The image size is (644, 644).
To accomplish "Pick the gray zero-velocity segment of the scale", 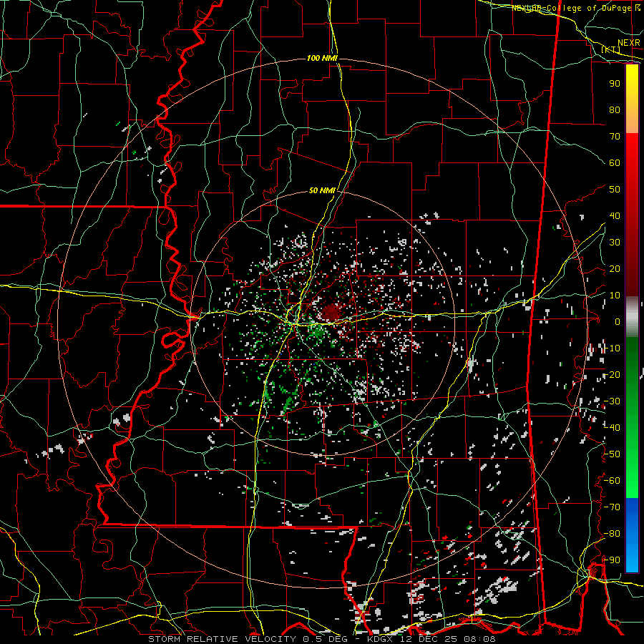I will click(x=632, y=316).
